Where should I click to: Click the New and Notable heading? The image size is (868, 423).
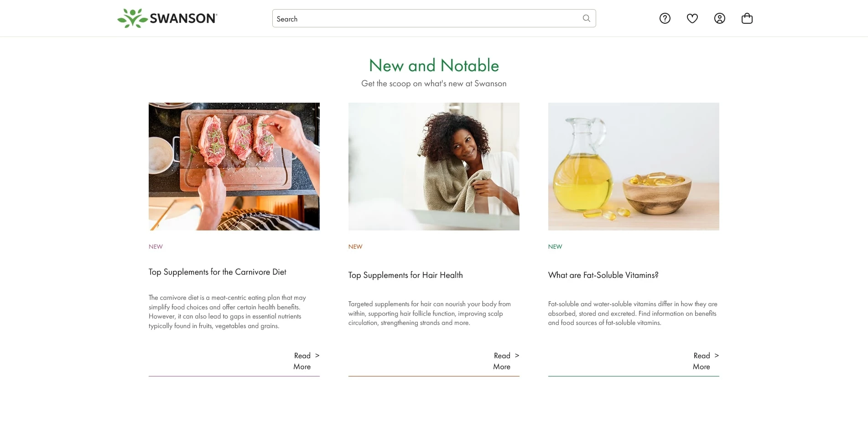[x=434, y=66]
